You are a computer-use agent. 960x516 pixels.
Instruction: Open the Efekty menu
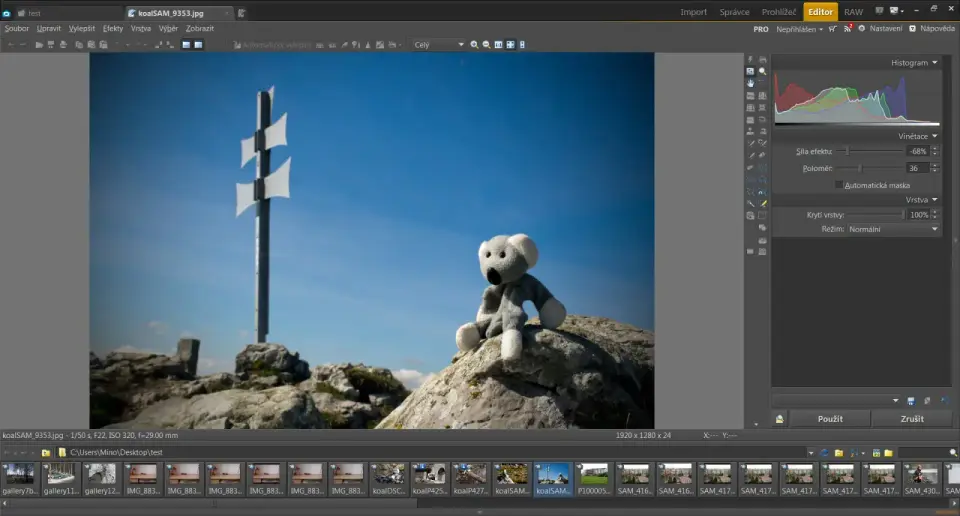(113, 29)
